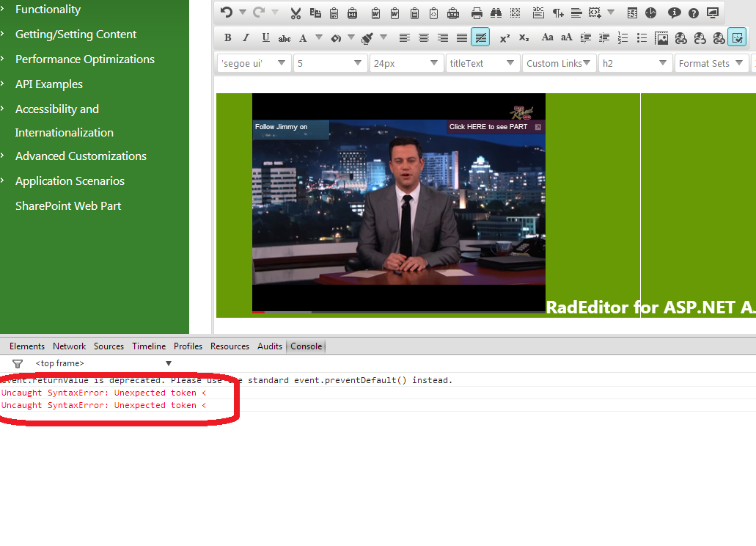Open the Elements tab in DevTools
The image size is (756, 546).
coord(27,346)
